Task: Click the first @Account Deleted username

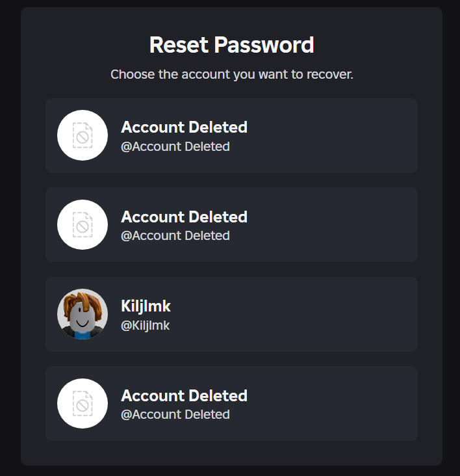Action: (175, 146)
